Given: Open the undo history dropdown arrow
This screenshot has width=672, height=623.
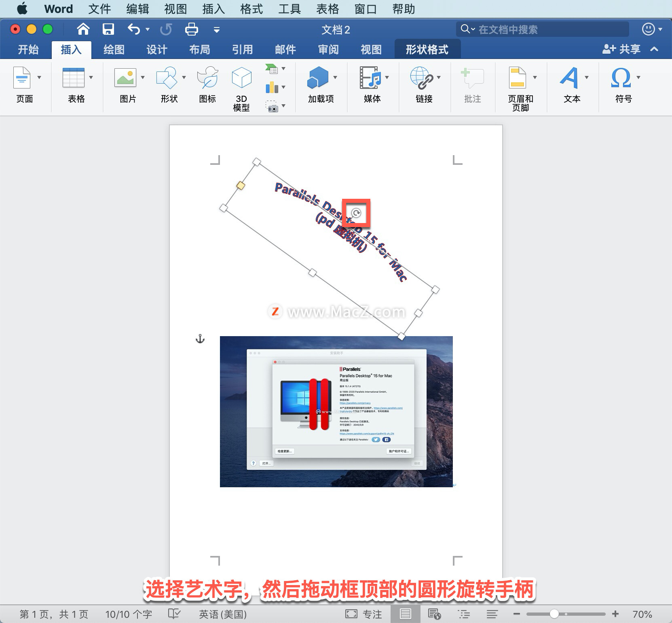Looking at the screenshot, I should [x=148, y=29].
